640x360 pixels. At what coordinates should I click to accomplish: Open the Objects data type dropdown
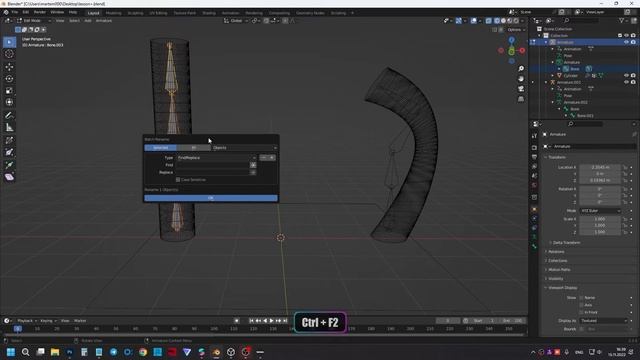tap(244, 148)
